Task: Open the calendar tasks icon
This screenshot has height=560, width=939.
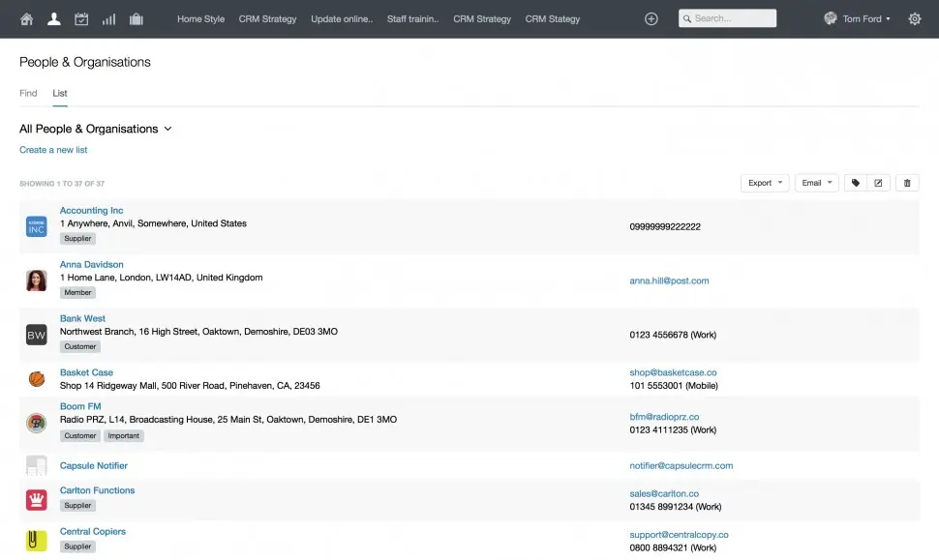Action: (x=81, y=18)
